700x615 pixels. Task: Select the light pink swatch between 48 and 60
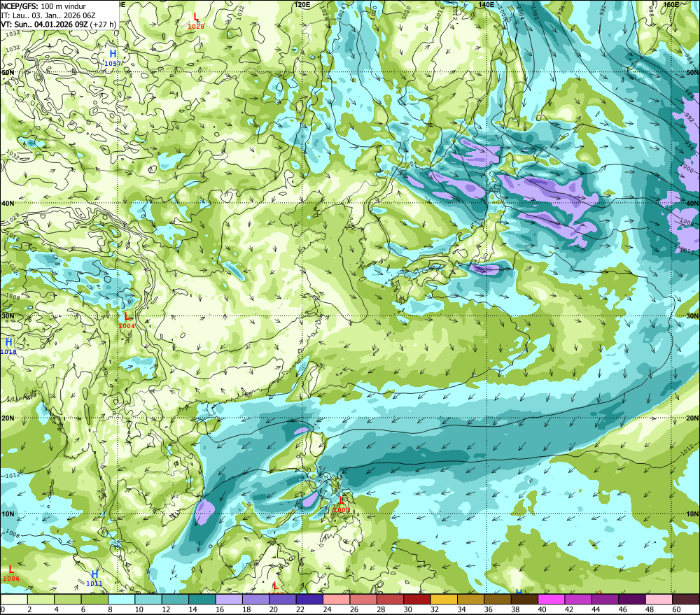pos(659,600)
